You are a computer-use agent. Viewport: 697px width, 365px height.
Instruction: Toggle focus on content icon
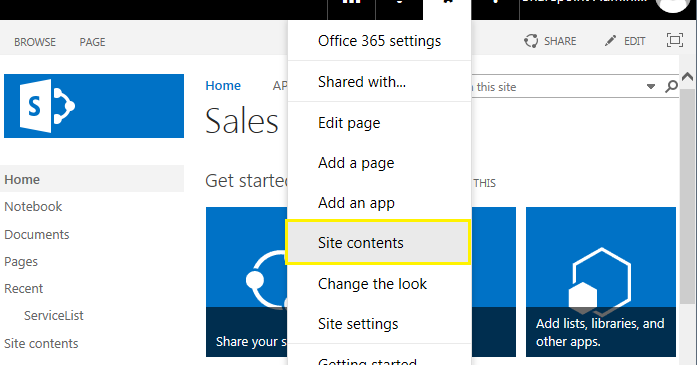[x=675, y=40]
